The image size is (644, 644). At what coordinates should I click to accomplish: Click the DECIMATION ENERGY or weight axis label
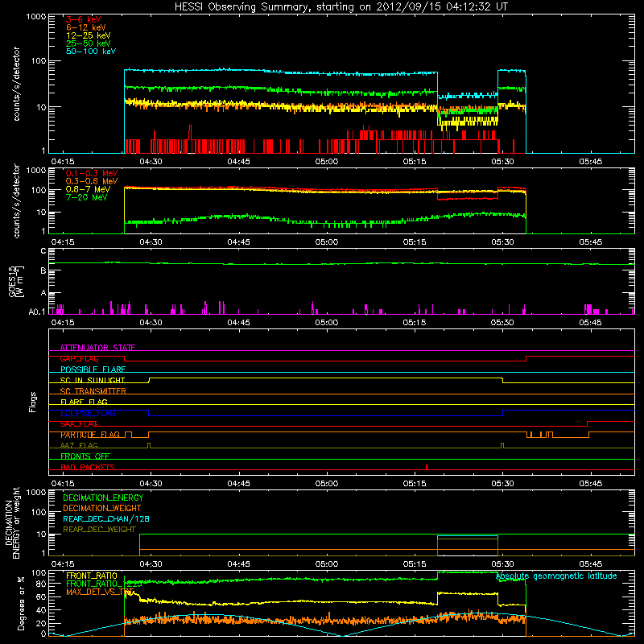tap(12, 522)
